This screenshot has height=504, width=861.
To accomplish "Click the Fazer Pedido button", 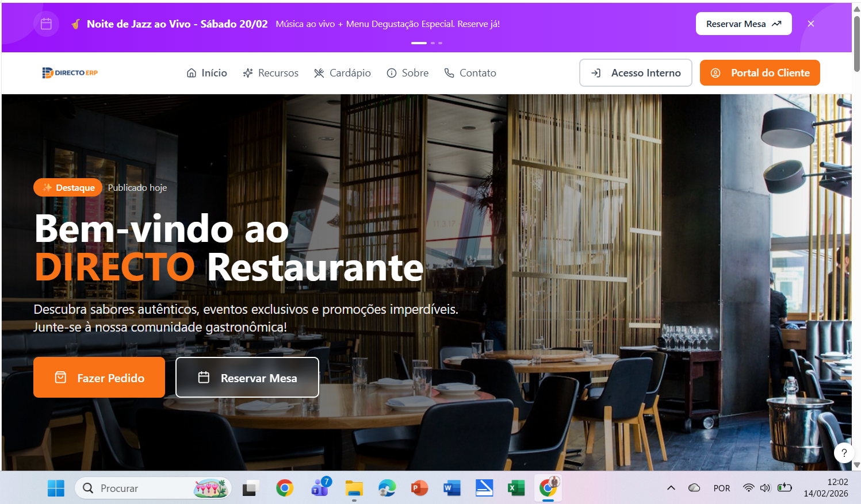I will point(99,378).
